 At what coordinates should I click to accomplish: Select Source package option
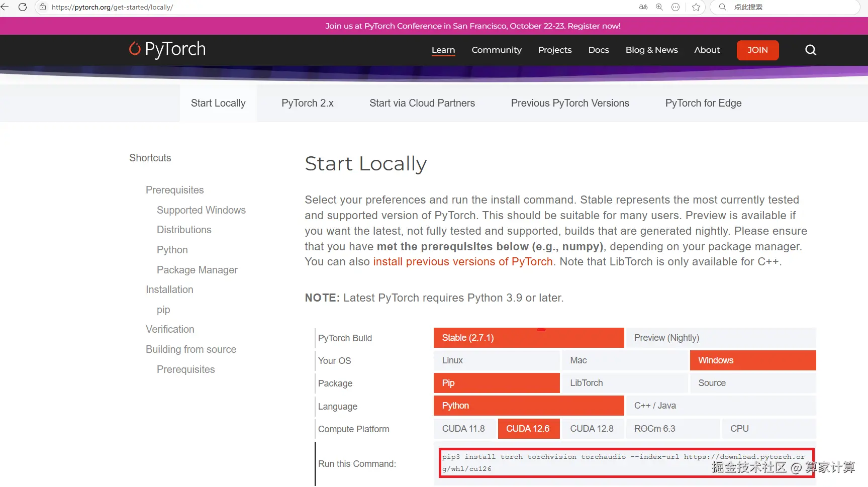[753, 383]
